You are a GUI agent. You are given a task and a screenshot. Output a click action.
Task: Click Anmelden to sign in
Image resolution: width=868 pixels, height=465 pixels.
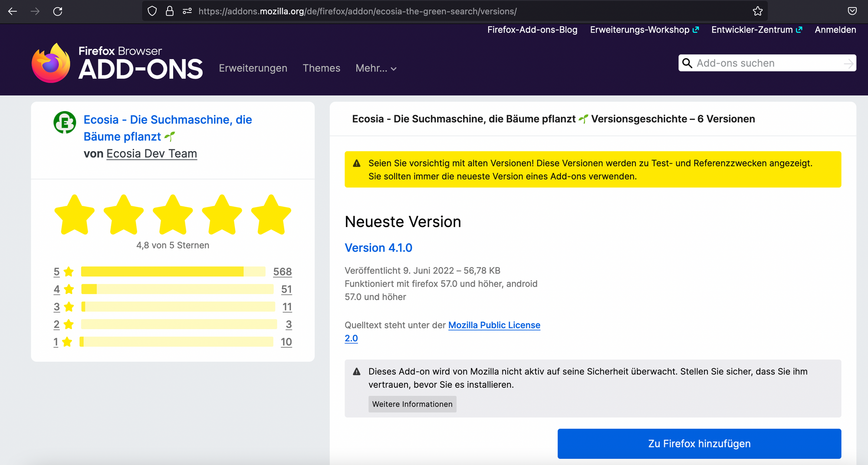(835, 30)
